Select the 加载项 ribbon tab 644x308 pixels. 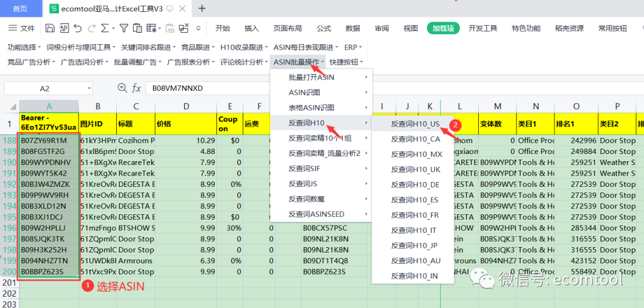click(x=443, y=29)
